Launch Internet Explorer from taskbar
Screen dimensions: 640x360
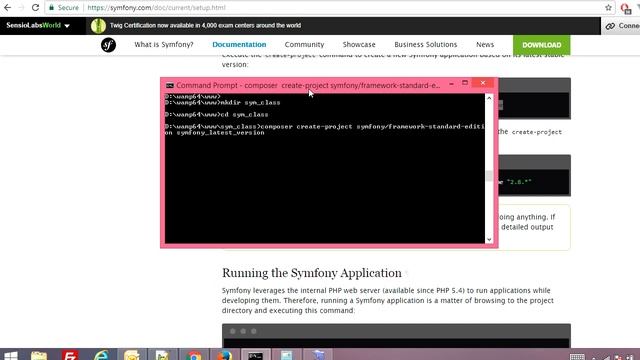tap(101, 356)
